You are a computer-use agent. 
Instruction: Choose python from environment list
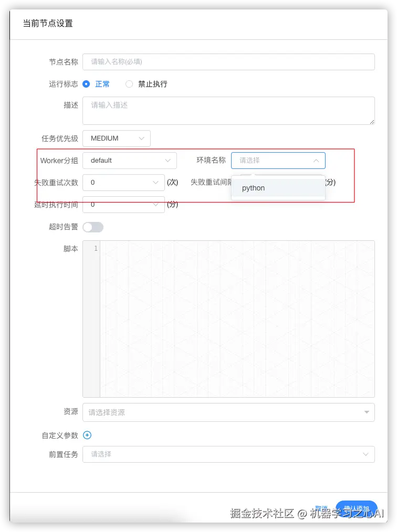click(x=278, y=188)
